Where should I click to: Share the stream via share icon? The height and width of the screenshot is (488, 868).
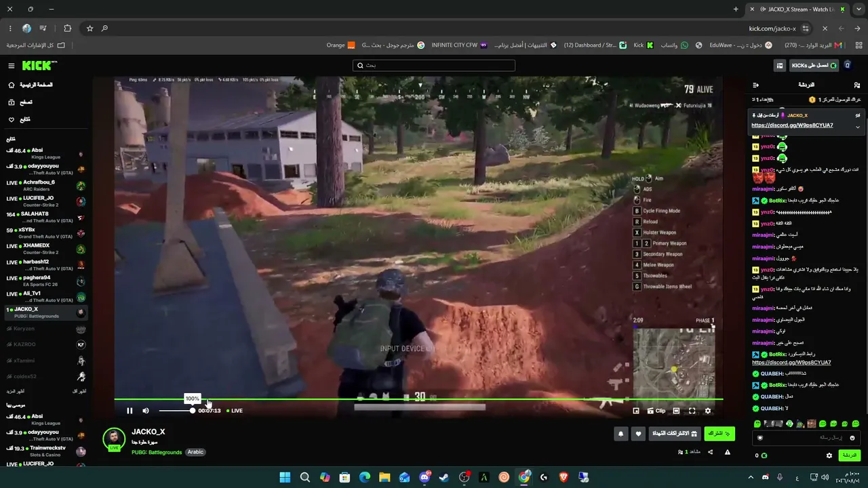(711, 452)
